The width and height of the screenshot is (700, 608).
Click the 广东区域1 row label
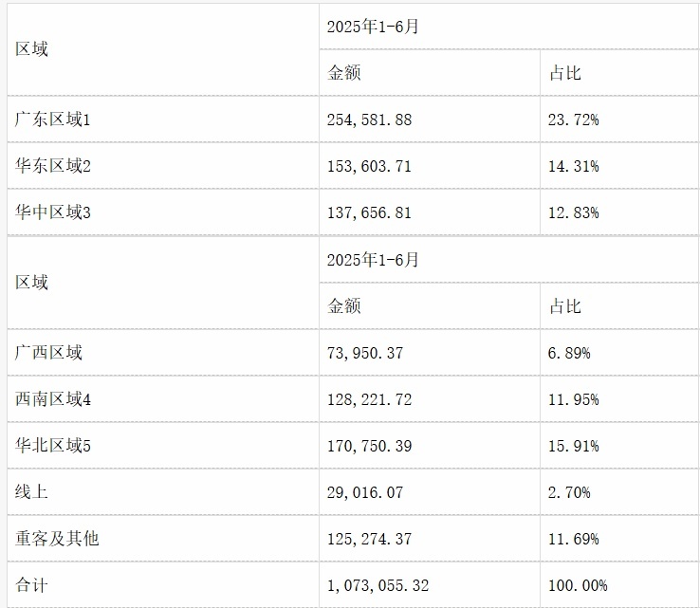[x=52, y=120]
